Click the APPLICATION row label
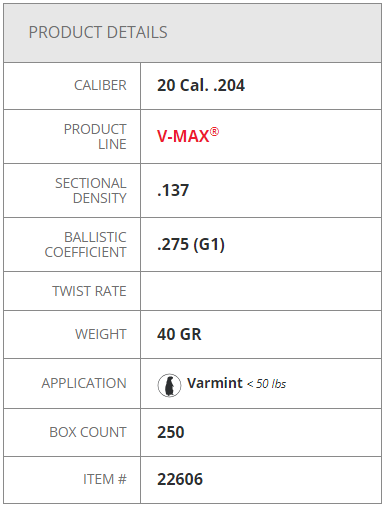The width and height of the screenshot is (383, 505). tap(84, 383)
